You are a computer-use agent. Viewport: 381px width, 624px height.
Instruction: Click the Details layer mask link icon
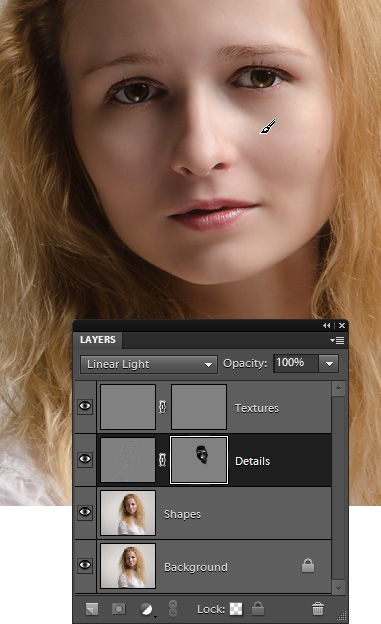[x=162, y=460]
